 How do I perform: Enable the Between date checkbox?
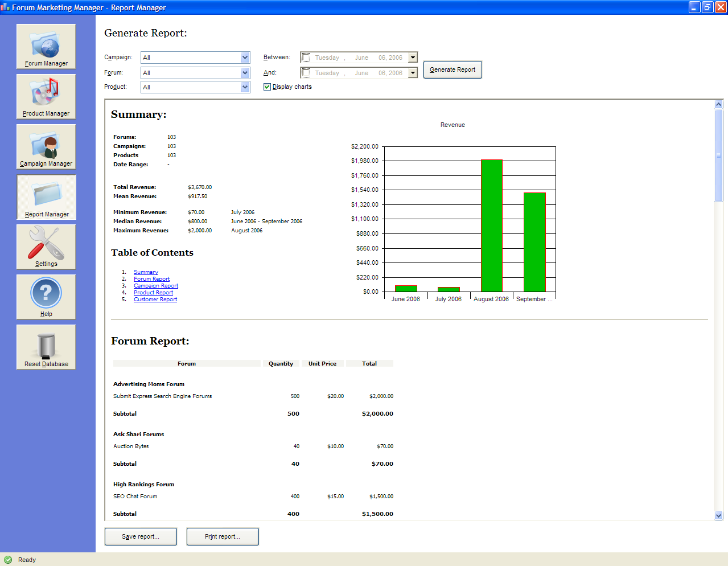[306, 58]
